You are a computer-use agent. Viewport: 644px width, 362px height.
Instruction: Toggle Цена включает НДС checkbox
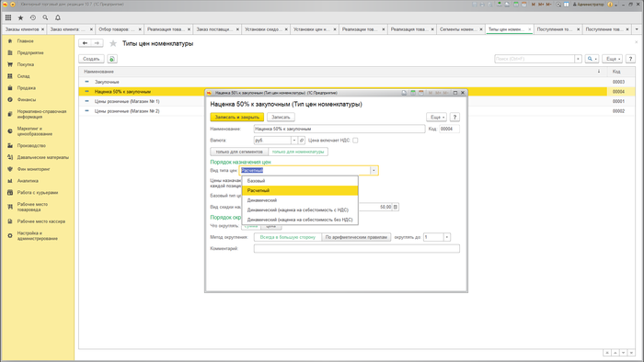click(x=355, y=141)
